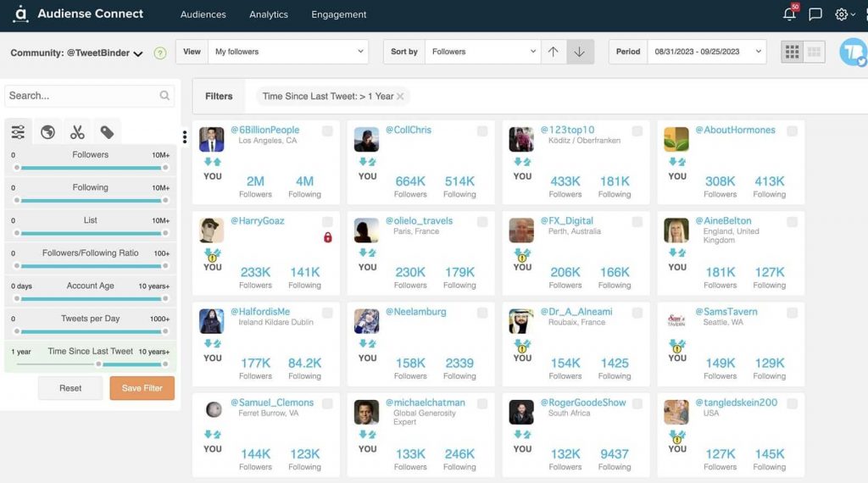Select the scissors filter tab icon
This screenshot has height=483, width=868.
[x=77, y=131]
